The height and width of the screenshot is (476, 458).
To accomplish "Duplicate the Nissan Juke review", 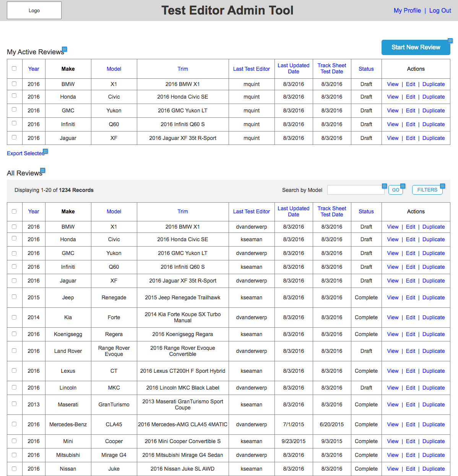I will click(x=434, y=469).
